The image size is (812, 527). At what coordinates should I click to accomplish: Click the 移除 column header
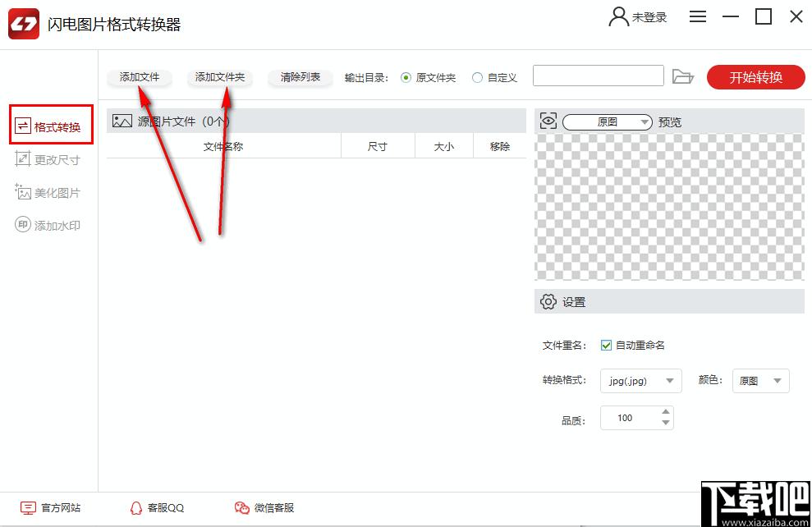coord(500,146)
